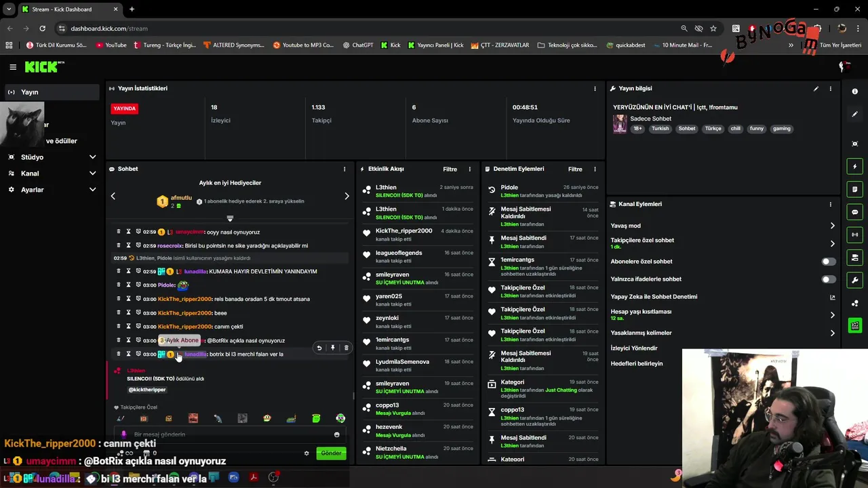The image size is (868, 488).
Task: Toggle Yalnızca ifadelerle sohbet switch
Action: (828, 279)
